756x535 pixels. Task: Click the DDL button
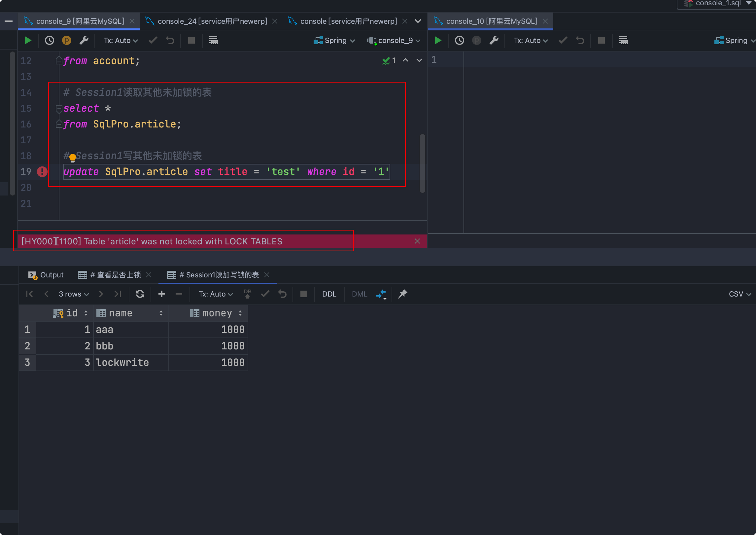point(329,294)
